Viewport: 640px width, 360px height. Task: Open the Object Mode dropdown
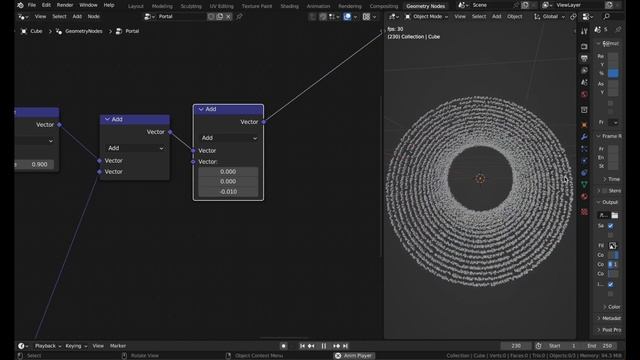(426, 17)
